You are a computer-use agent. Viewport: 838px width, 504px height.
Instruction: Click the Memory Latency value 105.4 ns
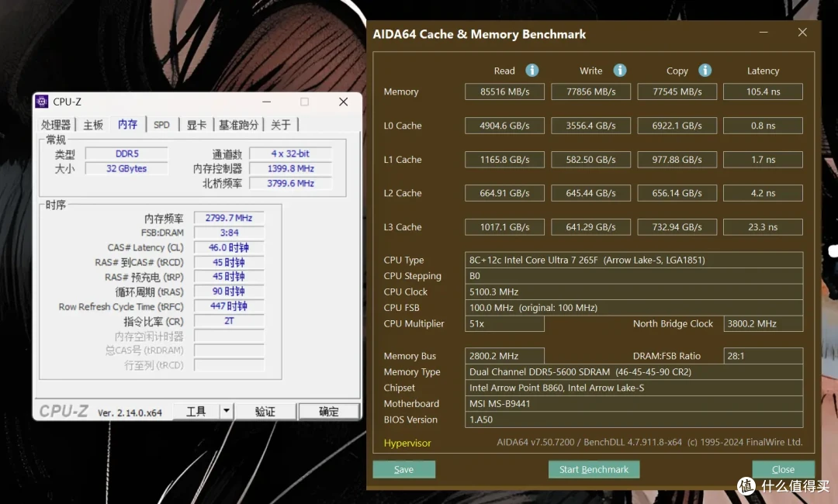click(764, 91)
